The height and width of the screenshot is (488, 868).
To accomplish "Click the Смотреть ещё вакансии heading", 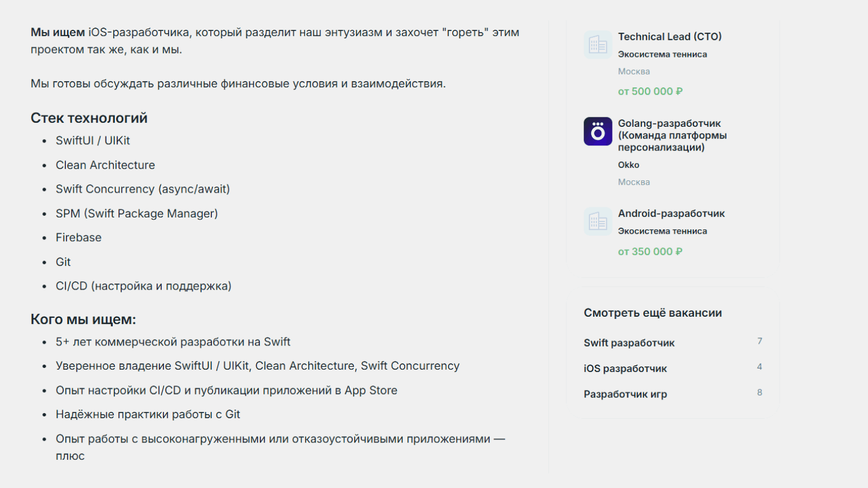I will click(653, 313).
